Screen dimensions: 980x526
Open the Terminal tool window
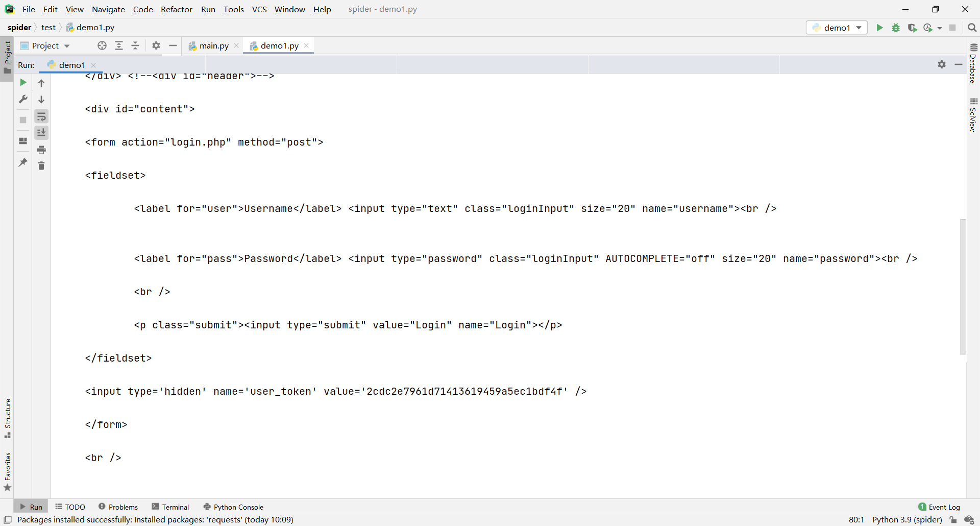[x=170, y=507]
